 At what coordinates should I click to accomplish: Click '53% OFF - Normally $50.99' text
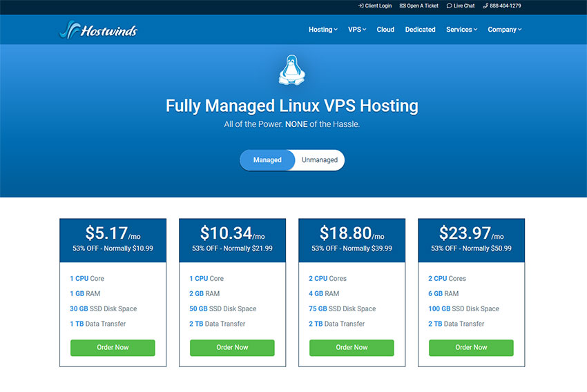(x=471, y=248)
